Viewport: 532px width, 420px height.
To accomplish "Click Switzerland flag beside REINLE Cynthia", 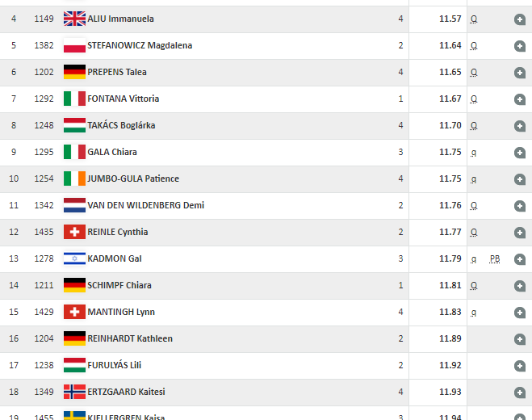I will pos(74,232).
